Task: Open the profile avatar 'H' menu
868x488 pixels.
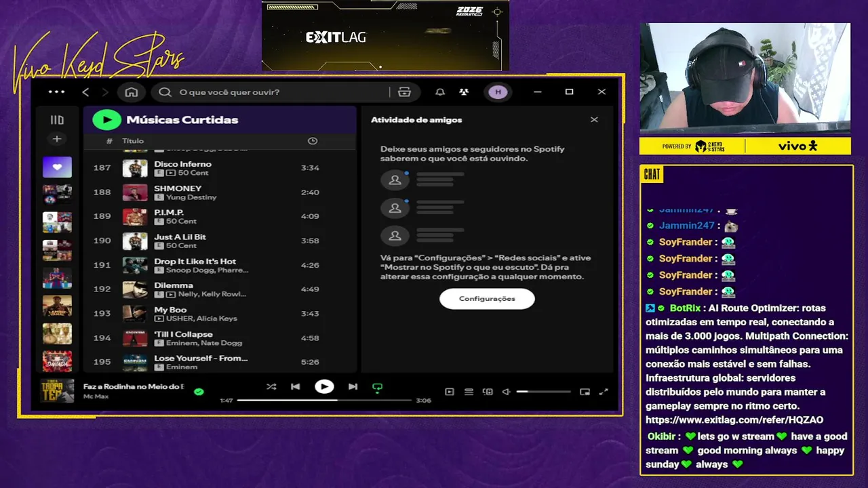Action: coord(498,92)
